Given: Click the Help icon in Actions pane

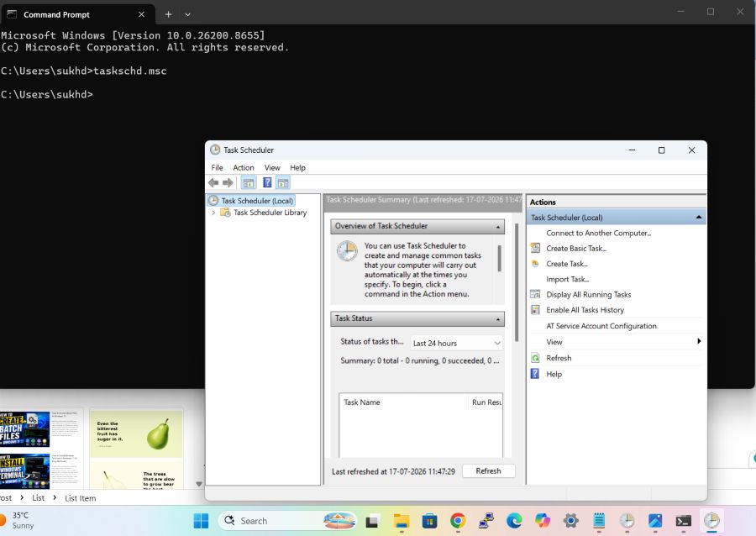Looking at the screenshot, I should (535, 374).
